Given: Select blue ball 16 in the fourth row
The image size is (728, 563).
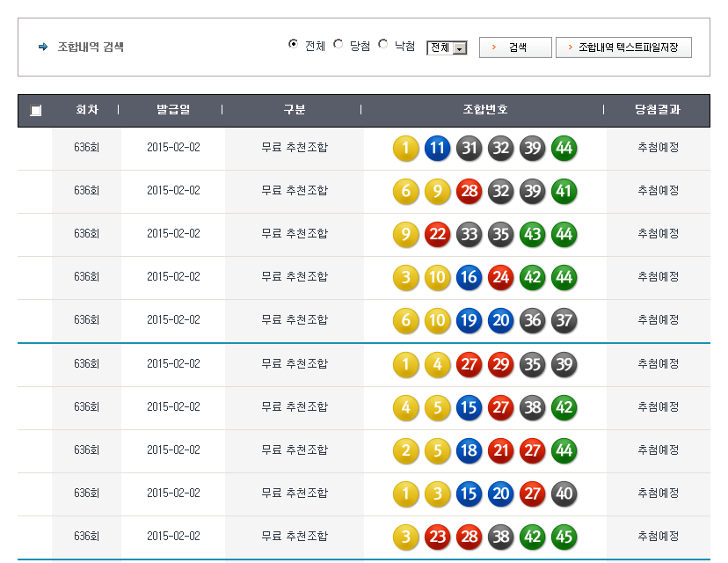Looking at the screenshot, I should pyautogui.click(x=469, y=277).
